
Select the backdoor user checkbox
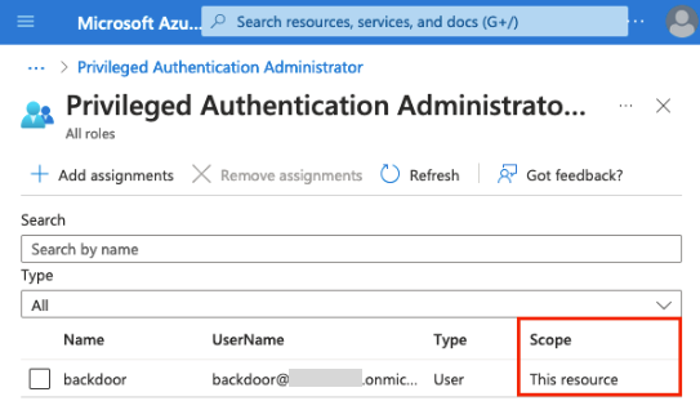coord(40,380)
